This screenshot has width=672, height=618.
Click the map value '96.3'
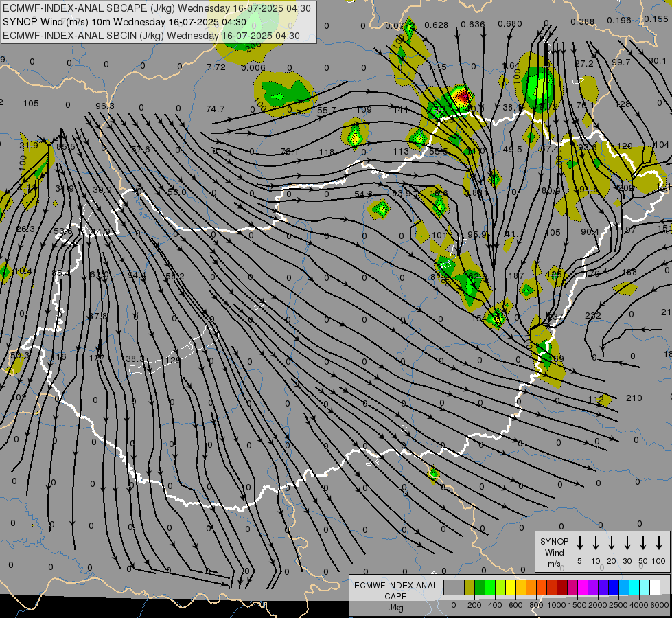105,106
